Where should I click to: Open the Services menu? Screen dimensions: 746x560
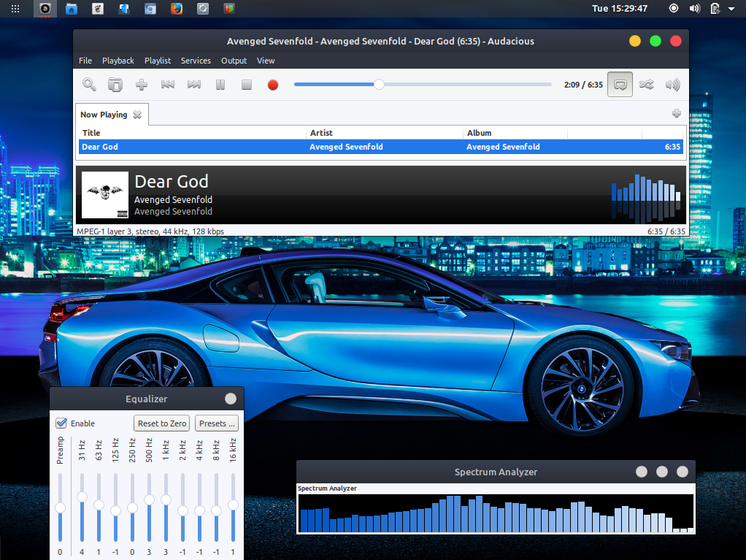click(x=196, y=61)
